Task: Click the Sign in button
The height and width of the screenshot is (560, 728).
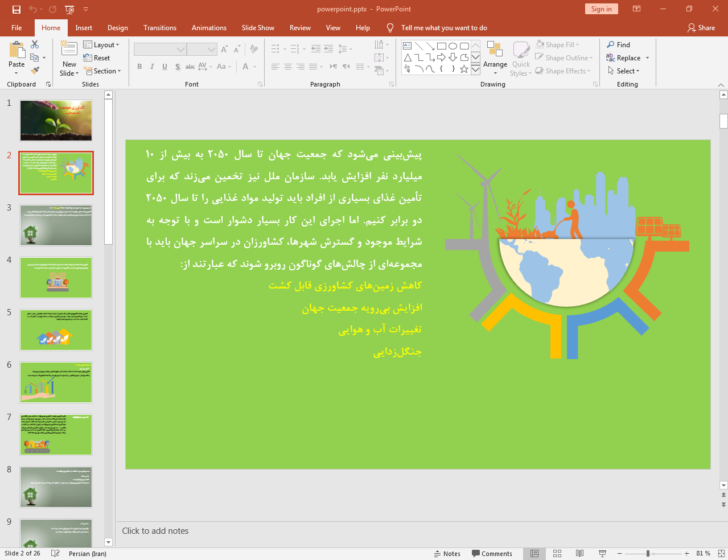Action: [601, 9]
